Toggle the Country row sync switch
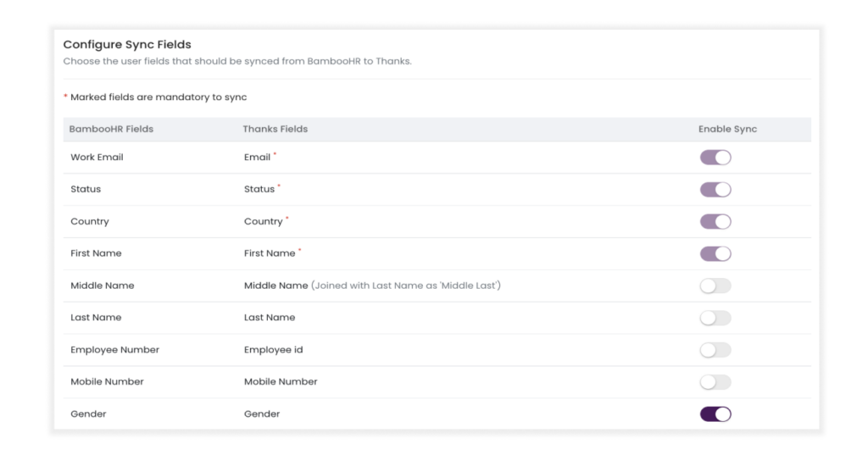This screenshot has height=466, width=868. (715, 222)
